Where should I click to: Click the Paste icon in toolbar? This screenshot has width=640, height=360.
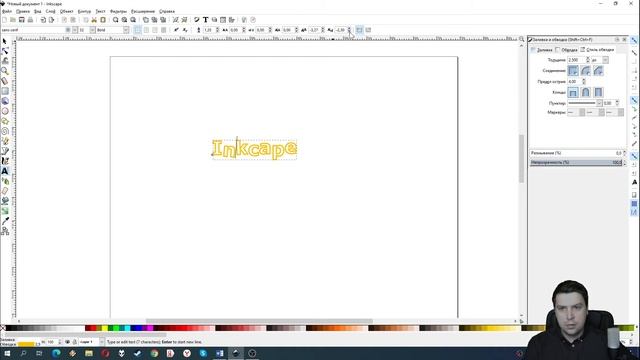tap(103, 20)
